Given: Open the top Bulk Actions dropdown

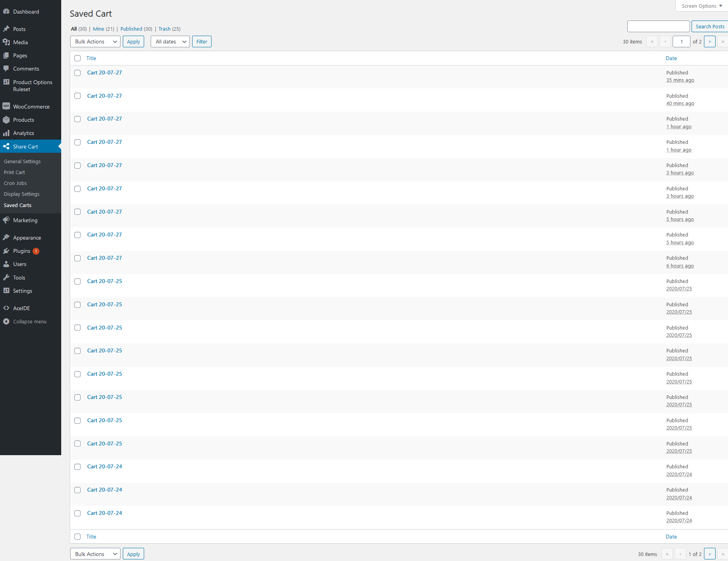Looking at the screenshot, I should point(95,41).
